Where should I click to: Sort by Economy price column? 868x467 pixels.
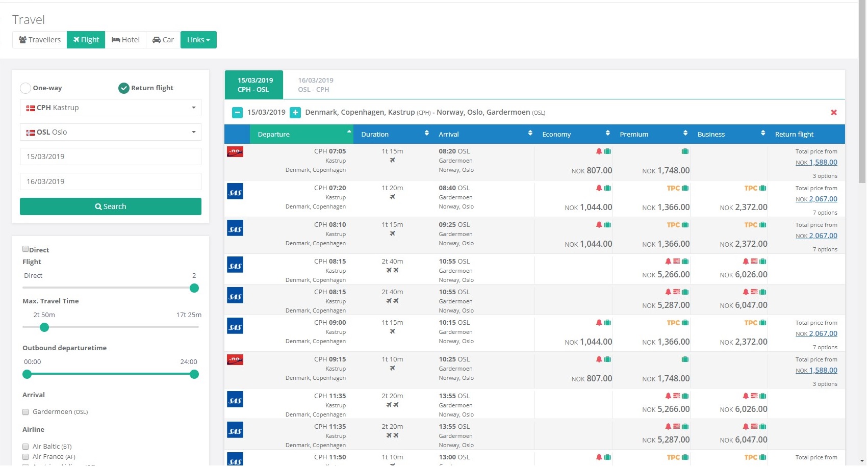tap(573, 134)
